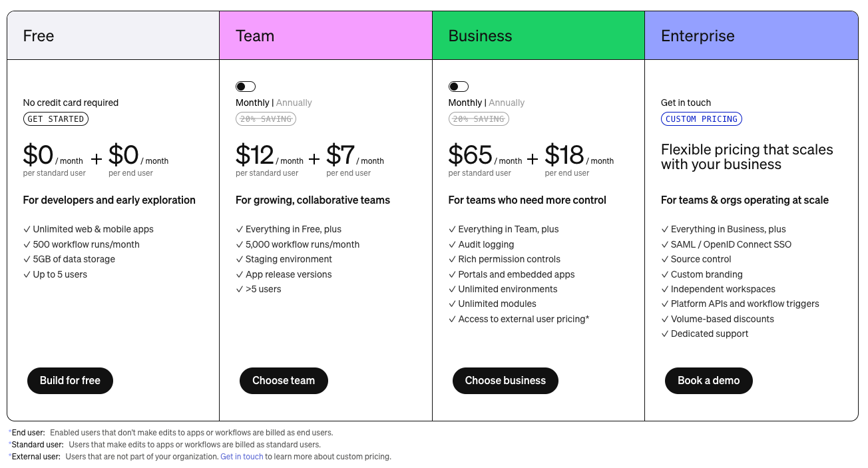Toggle Business plan monthly/annual billing switch
The height and width of the screenshot is (468, 868).
(458, 87)
